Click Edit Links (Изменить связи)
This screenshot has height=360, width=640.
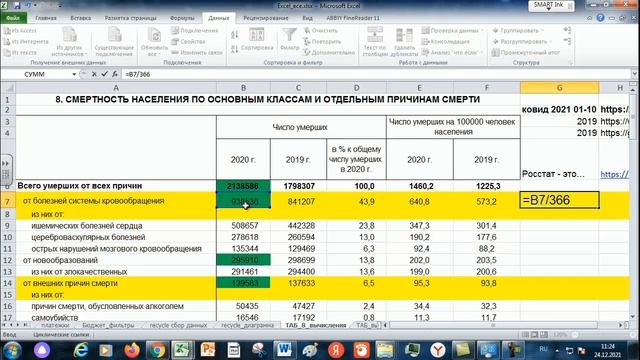[197, 53]
